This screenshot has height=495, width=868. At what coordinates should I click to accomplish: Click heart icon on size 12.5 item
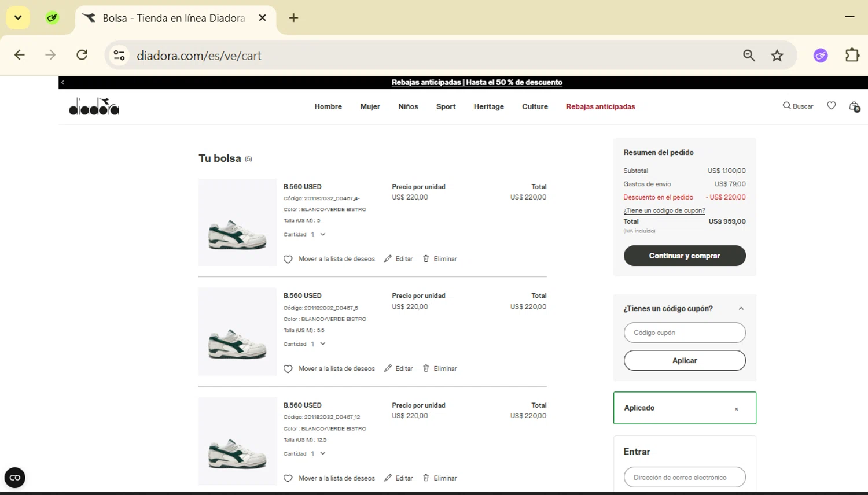click(288, 478)
